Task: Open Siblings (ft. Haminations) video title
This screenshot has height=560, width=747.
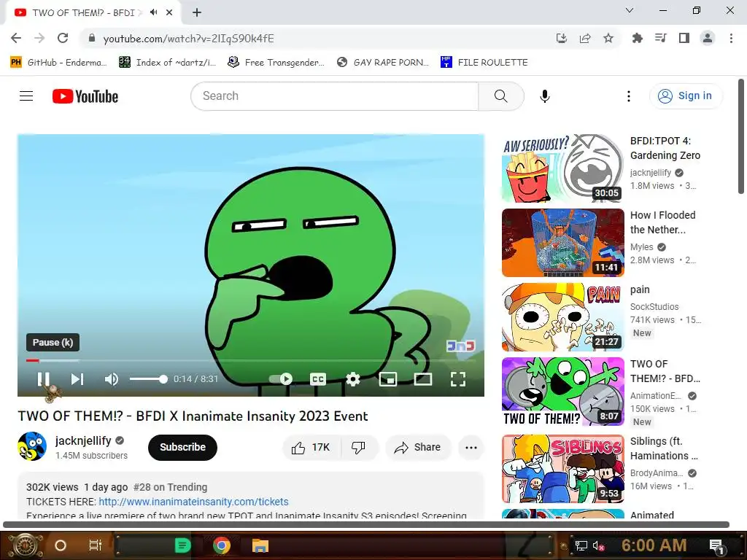Action: click(x=664, y=448)
